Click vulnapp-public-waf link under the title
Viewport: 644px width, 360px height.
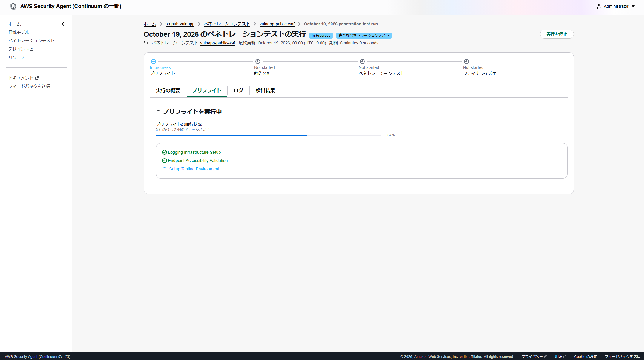pyautogui.click(x=217, y=43)
